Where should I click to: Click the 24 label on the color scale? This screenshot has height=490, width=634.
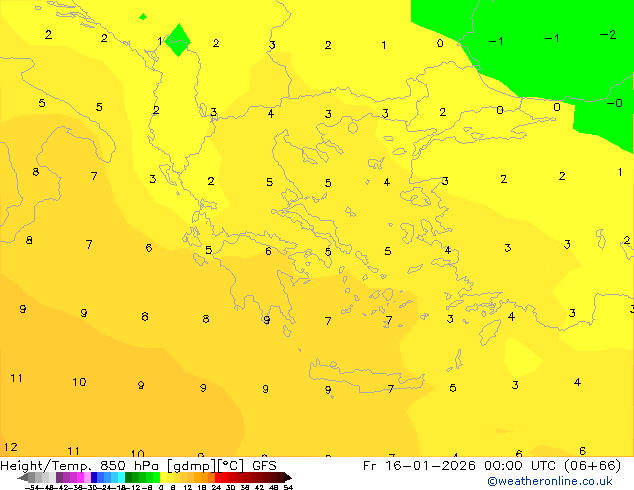click(x=216, y=487)
